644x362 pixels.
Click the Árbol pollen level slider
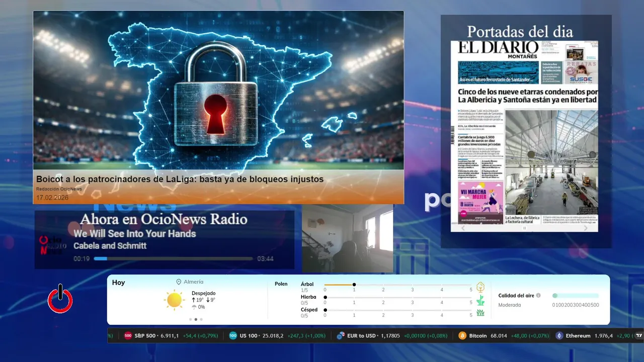point(398,285)
